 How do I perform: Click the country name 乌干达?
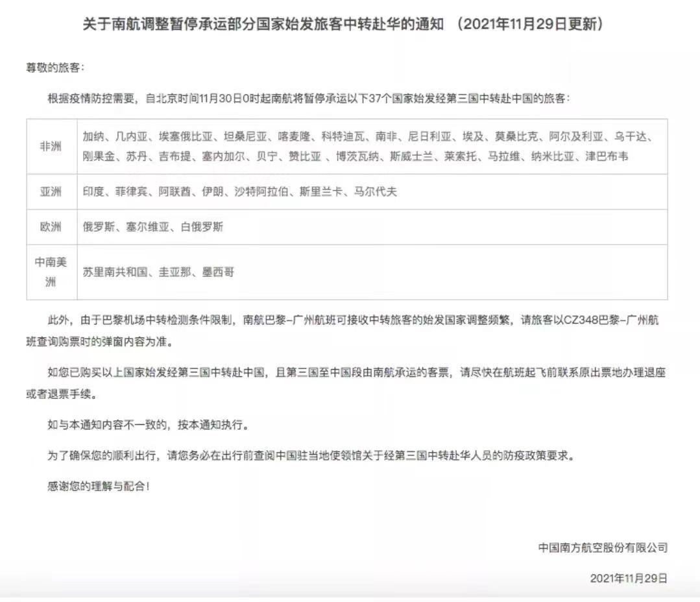[x=631, y=137]
